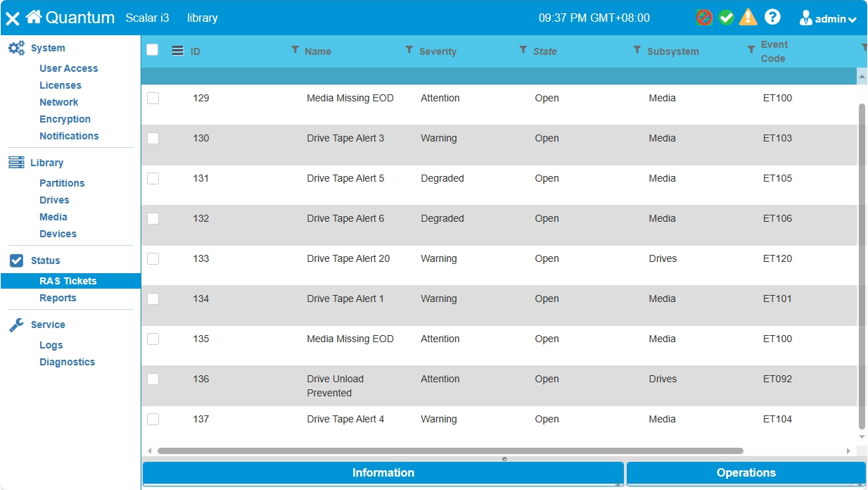868x490 pixels.
Task: Open help via the question mark icon
Action: pos(772,18)
